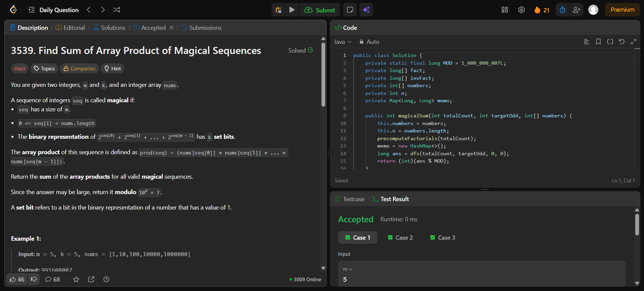Open the notes sticky icon
The image size is (644, 291).
(x=349, y=10)
